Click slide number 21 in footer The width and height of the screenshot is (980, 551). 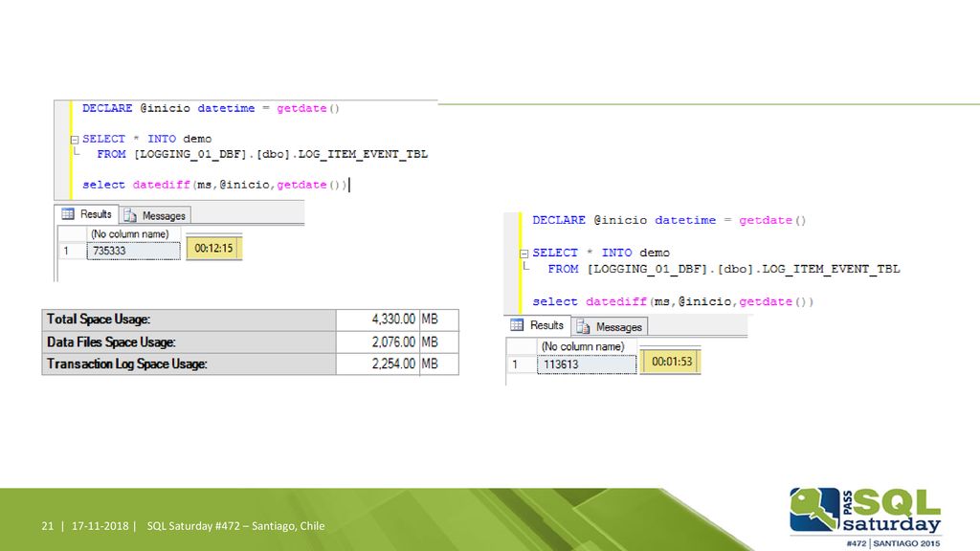48,526
